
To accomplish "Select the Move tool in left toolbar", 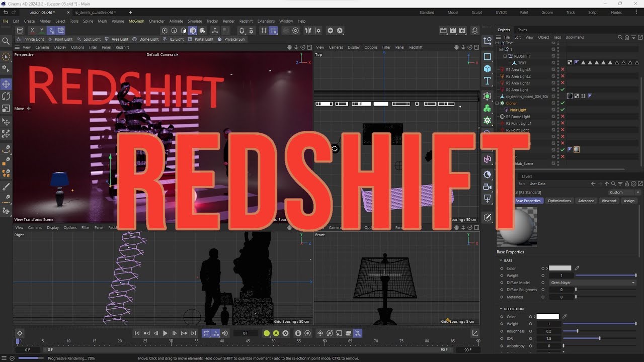I will click(x=6, y=83).
